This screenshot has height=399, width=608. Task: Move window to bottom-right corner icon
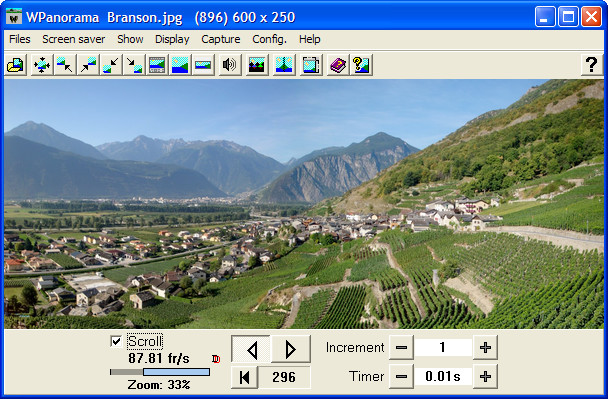[134, 65]
